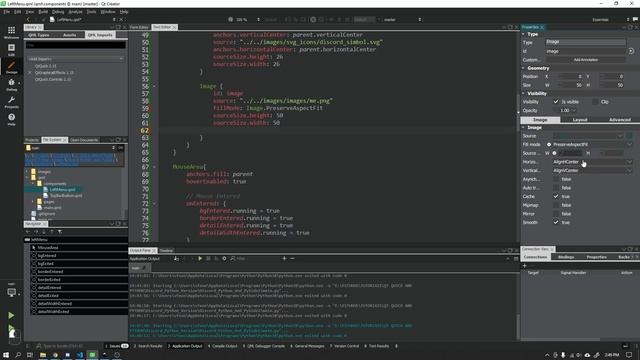
Task: Collapse the Type section
Action: click(524, 34)
